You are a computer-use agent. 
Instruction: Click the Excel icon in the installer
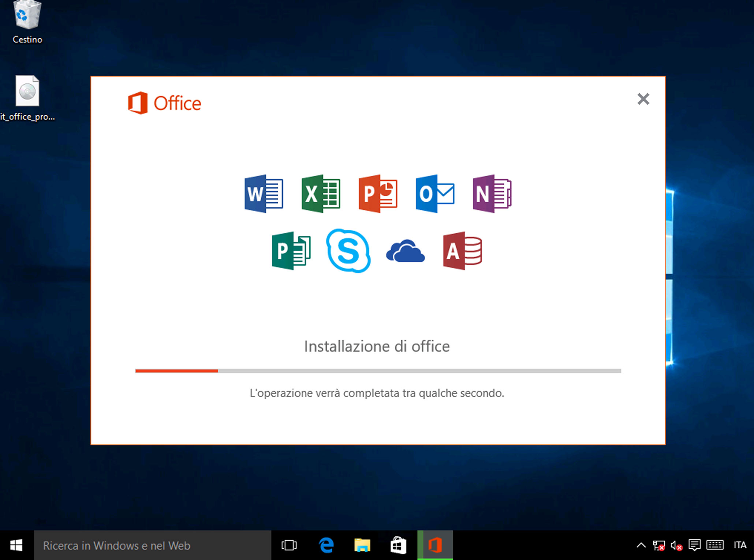click(321, 194)
